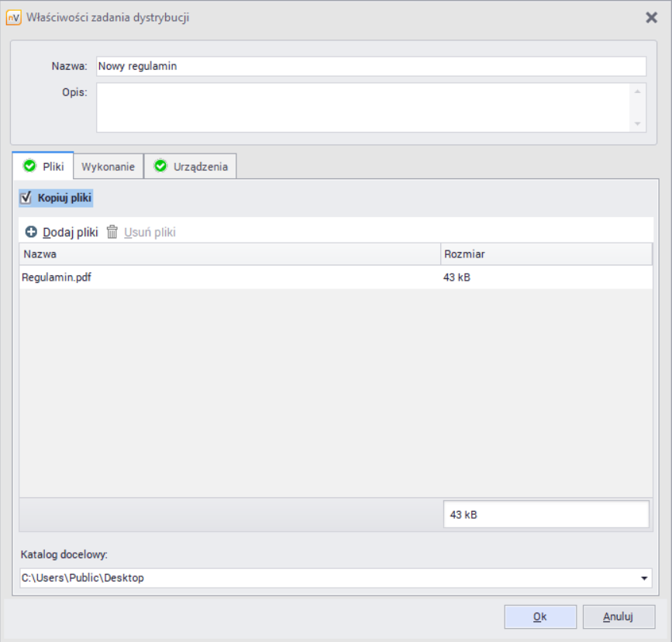
Task: Click the nV application icon in title bar
Action: (13, 18)
